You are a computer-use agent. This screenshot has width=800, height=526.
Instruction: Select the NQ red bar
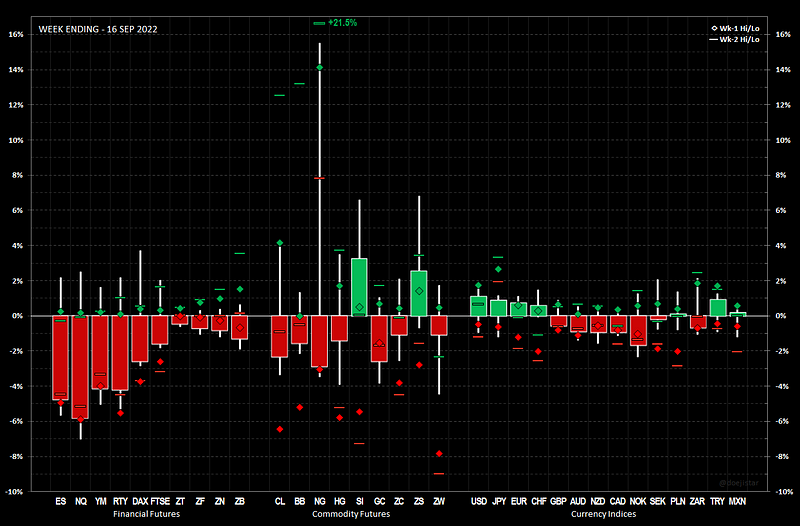(x=80, y=366)
